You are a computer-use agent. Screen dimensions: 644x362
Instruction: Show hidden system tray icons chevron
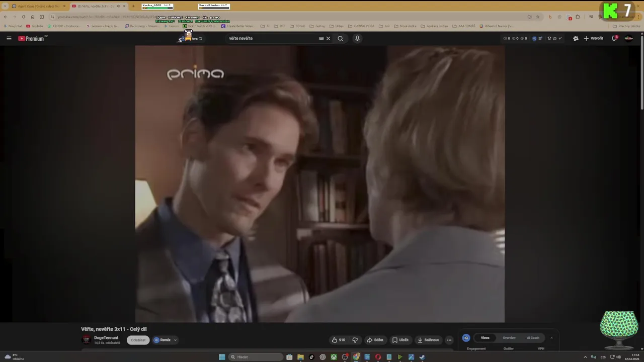pyautogui.click(x=585, y=357)
